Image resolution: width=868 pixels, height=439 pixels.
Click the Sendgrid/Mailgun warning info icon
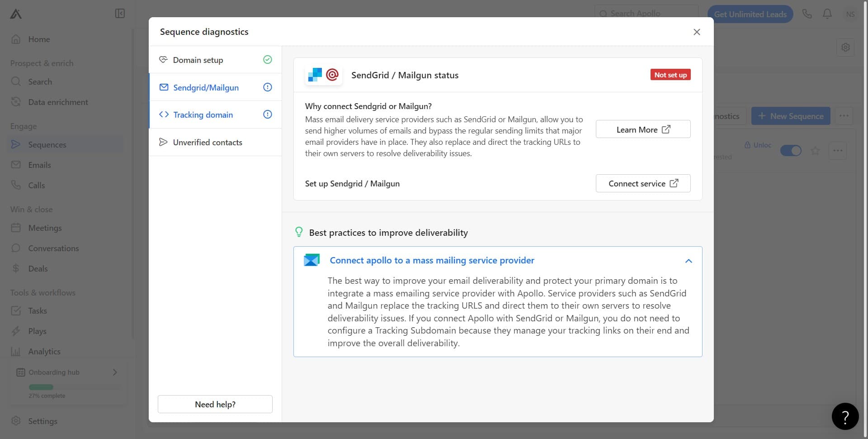(268, 87)
